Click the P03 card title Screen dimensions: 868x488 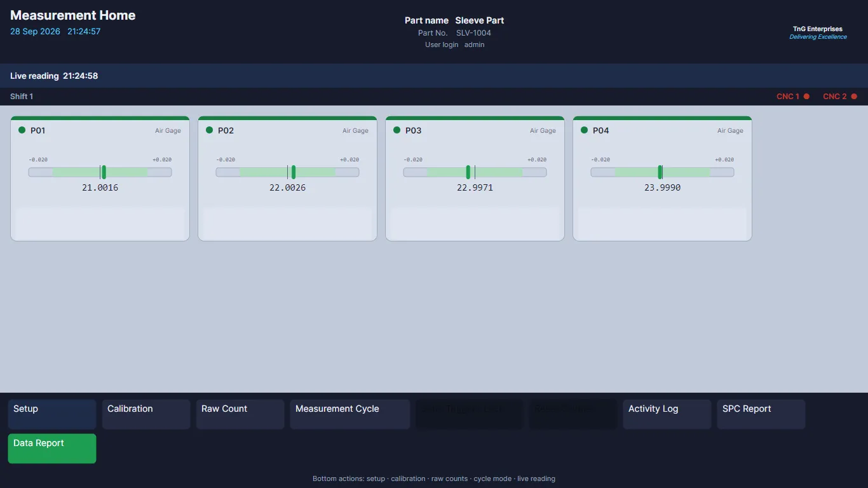413,130
